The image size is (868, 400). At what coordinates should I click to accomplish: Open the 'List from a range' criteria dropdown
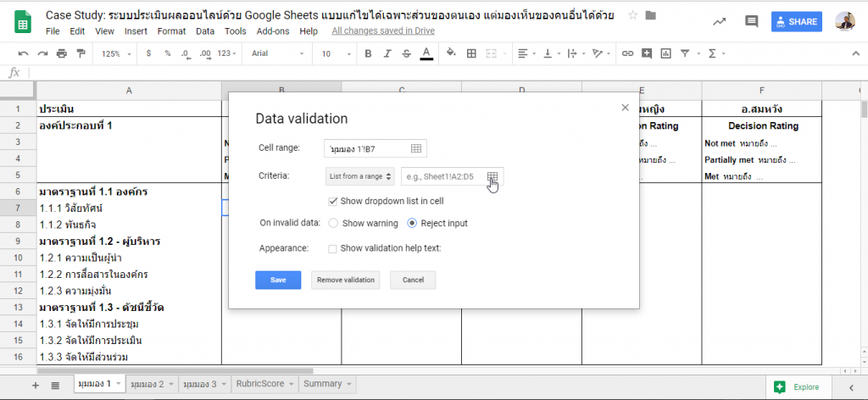[x=360, y=176]
